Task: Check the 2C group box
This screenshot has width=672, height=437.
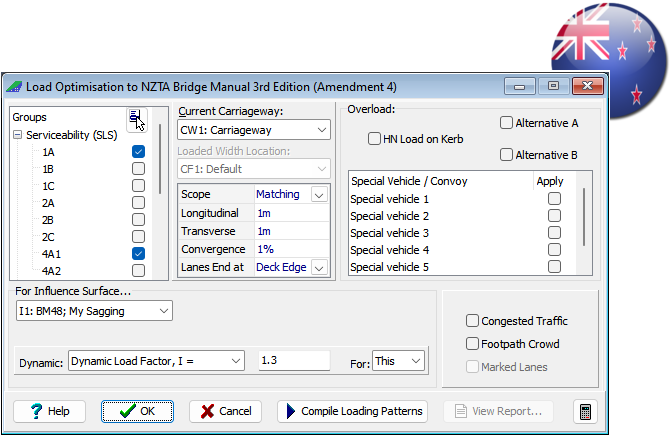Action: point(138,236)
